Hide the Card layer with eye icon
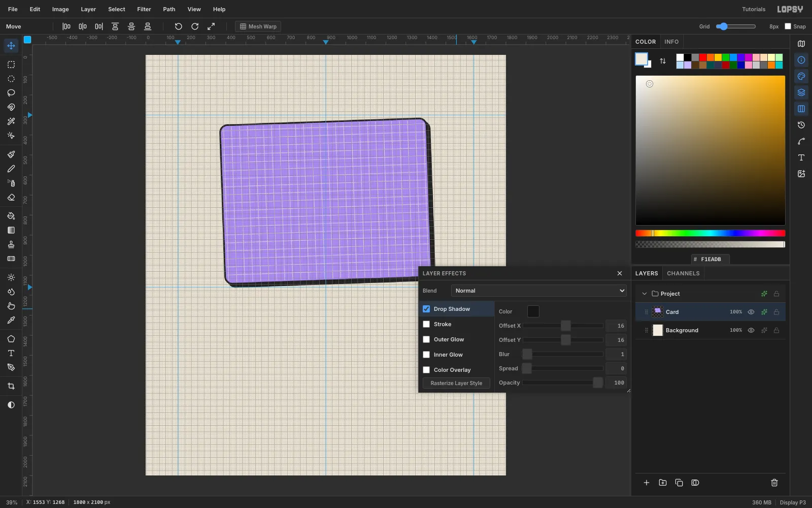Viewport: 812px width, 508px height. 751,312
